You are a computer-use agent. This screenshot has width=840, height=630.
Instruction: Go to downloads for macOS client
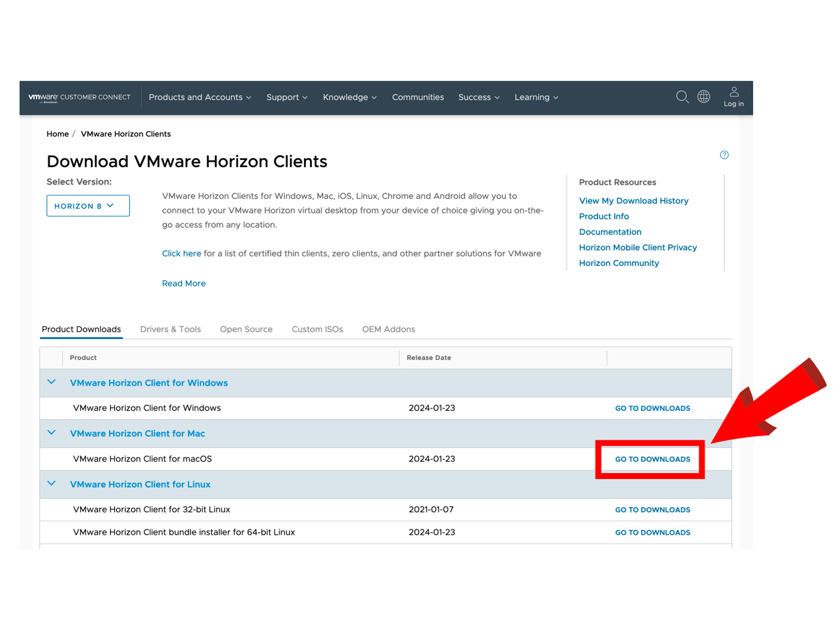[x=652, y=459]
